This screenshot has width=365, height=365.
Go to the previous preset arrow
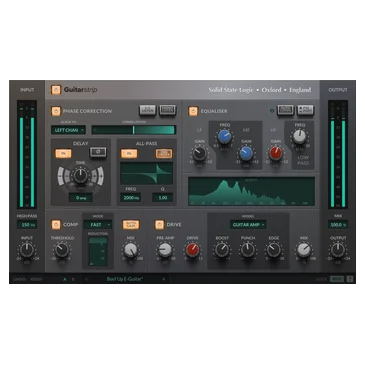[x=86, y=279]
